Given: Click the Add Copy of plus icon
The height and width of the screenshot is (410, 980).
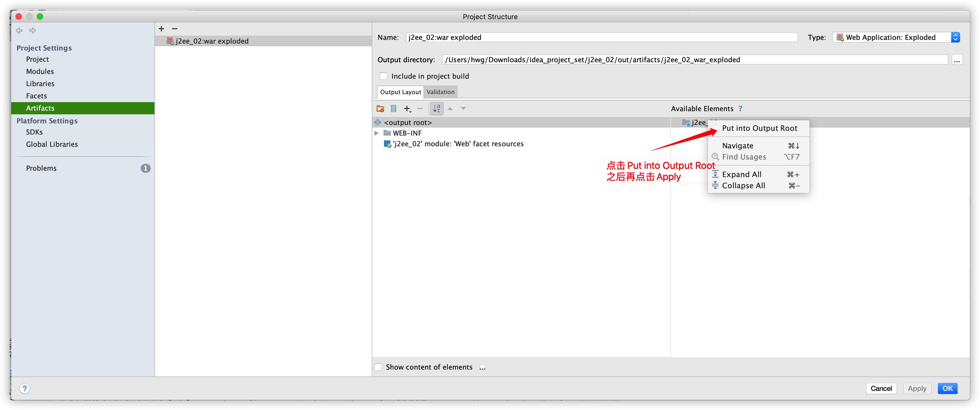Looking at the screenshot, I should 407,109.
